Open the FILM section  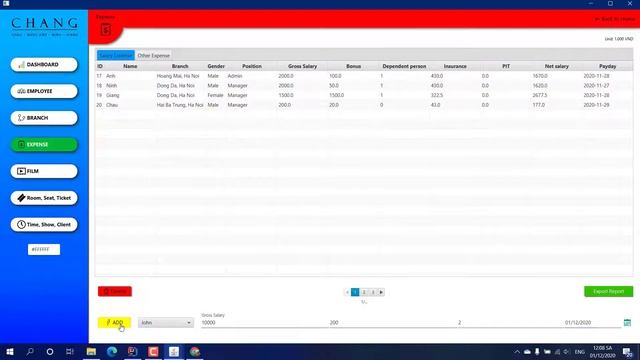44,171
